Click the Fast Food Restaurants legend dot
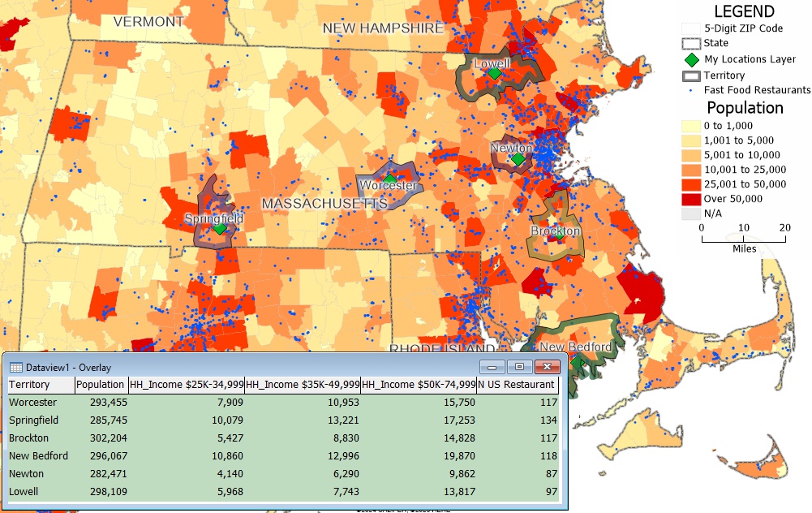 [690, 90]
